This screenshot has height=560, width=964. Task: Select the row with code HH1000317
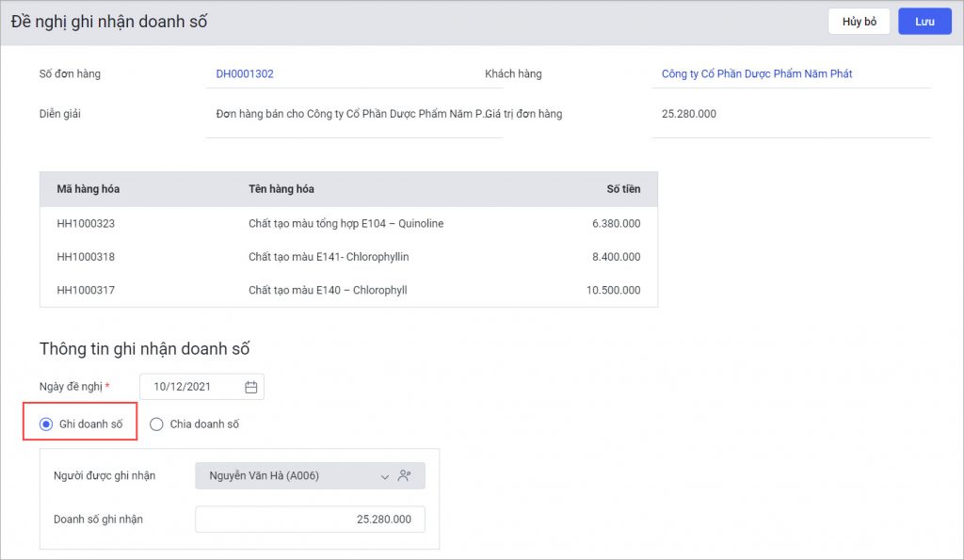pos(348,290)
